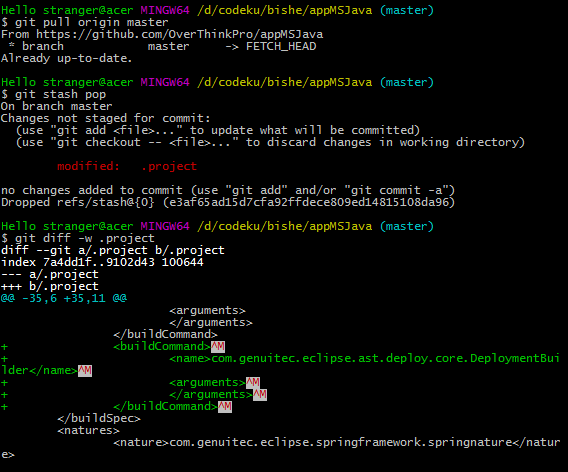Click the white '</arguments>' context line

pyautogui.click(x=211, y=322)
